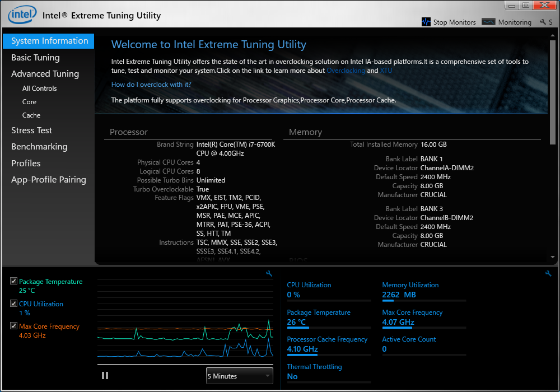560x392 pixels.
Task: Click ChannelB-DIMM2 device locator
Action: click(x=447, y=218)
